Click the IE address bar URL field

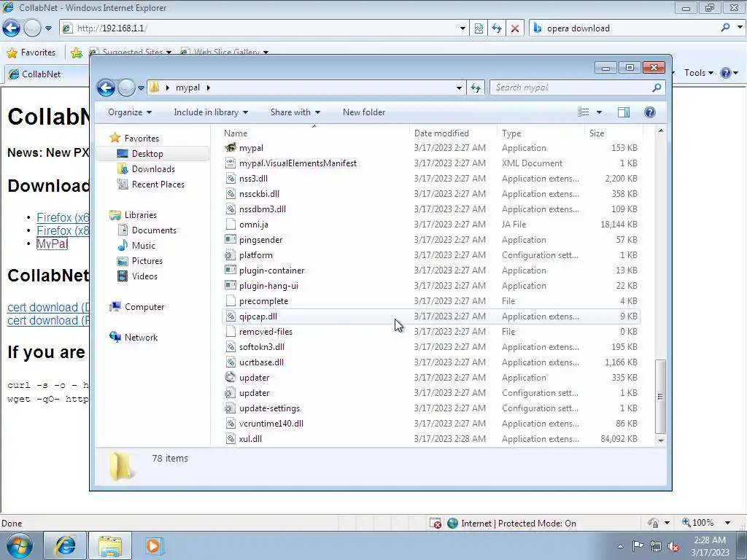[x=265, y=28]
